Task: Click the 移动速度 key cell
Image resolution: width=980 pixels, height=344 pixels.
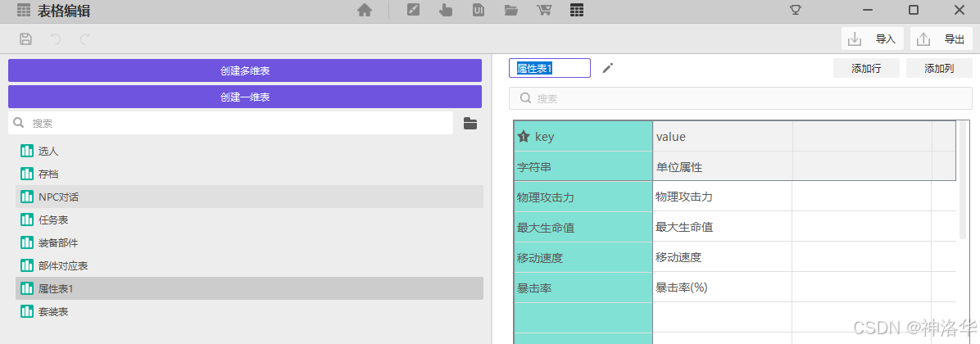Action: click(x=583, y=256)
